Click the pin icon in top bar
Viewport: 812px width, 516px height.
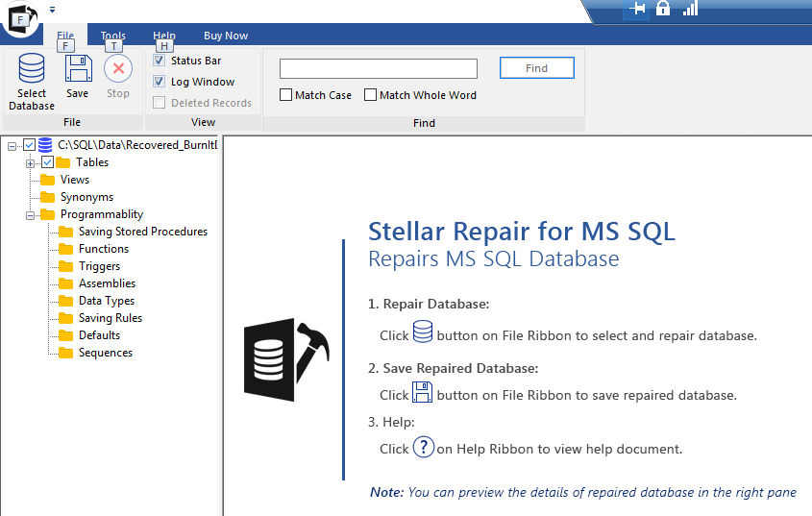[x=637, y=9]
